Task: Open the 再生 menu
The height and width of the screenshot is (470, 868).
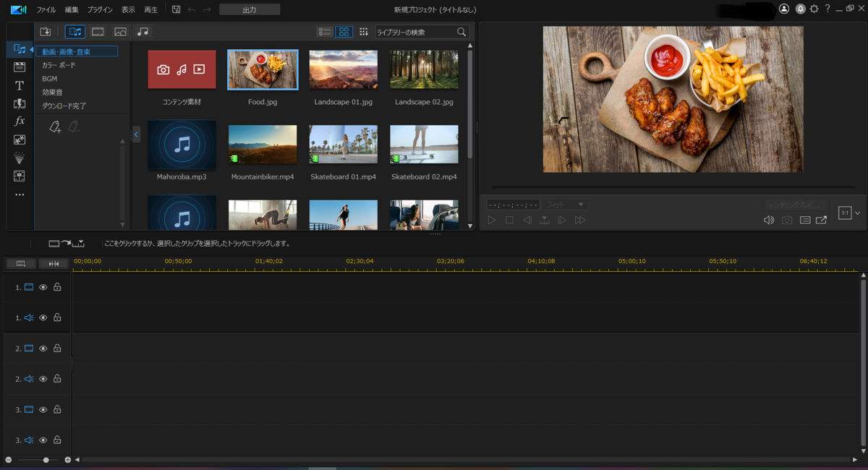Action: click(x=151, y=9)
